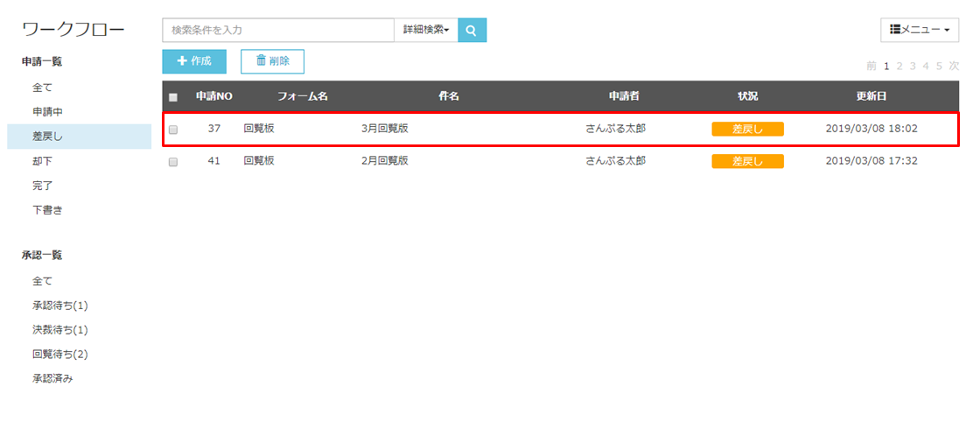Click the 作成 button

[194, 61]
